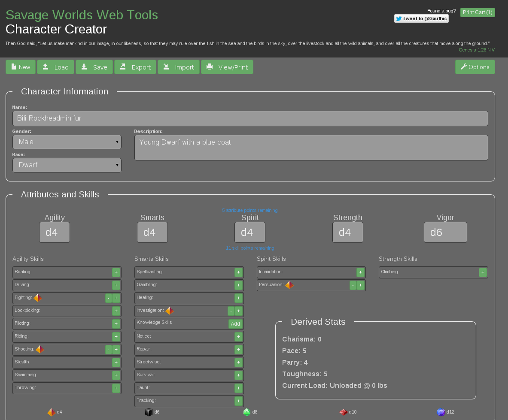
Task: Select the Spirit d4 attribute box
Action: (x=250, y=233)
